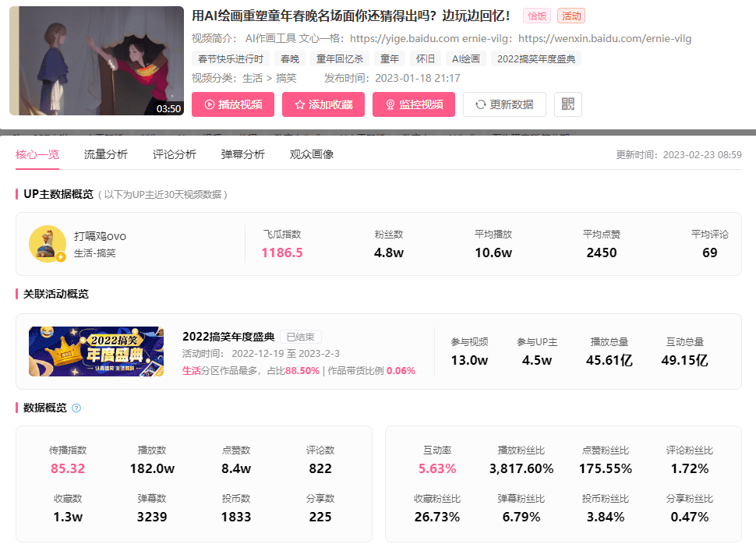This screenshot has height=551, width=756.
Task: Click the 2022搞笑年度盛典 tag in the header
Action: tap(536, 58)
